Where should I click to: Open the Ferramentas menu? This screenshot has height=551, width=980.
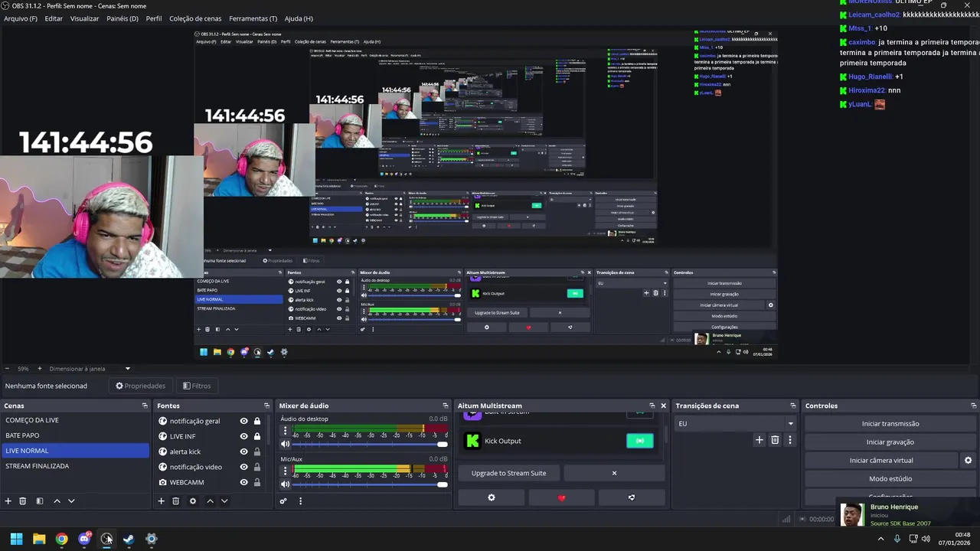[253, 18]
